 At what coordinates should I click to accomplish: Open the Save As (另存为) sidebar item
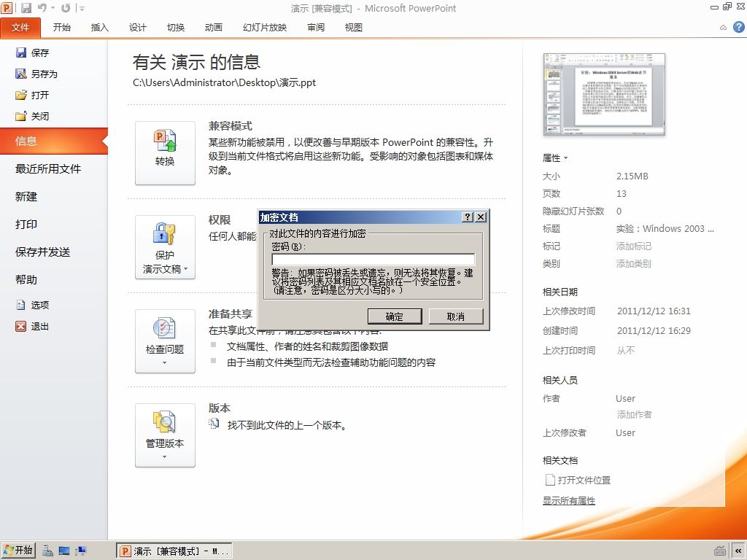tap(36, 74)
